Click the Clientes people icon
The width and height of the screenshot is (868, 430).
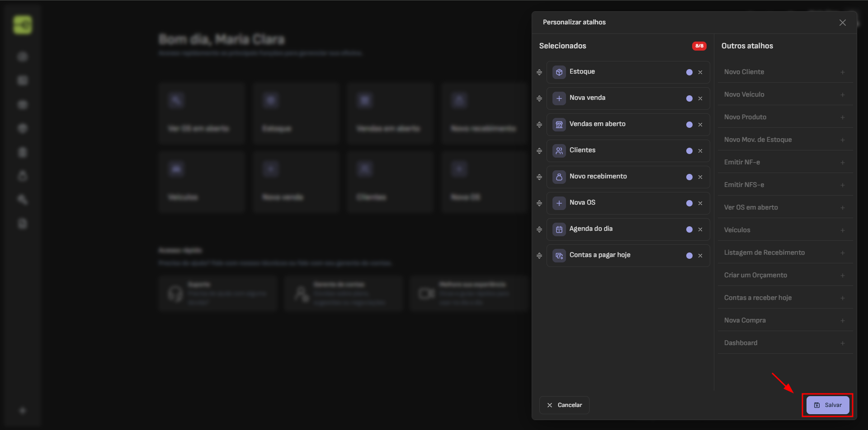[x=559, y=151]
